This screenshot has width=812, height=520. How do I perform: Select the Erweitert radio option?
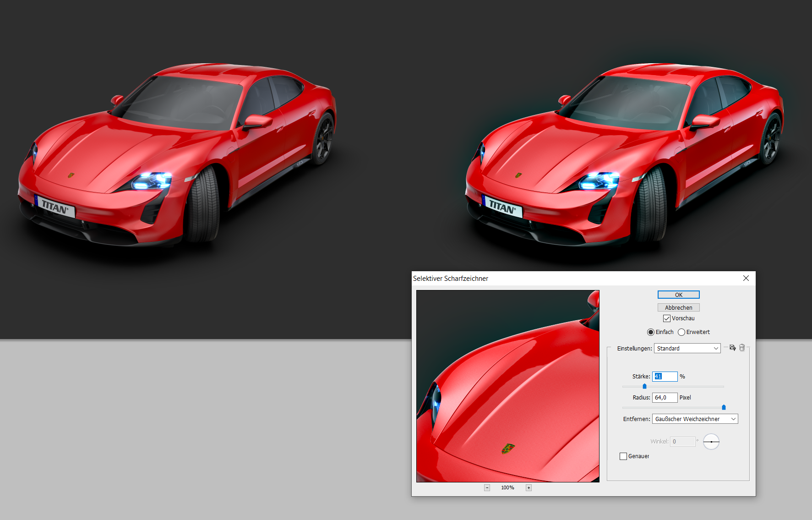coord(681,332)
